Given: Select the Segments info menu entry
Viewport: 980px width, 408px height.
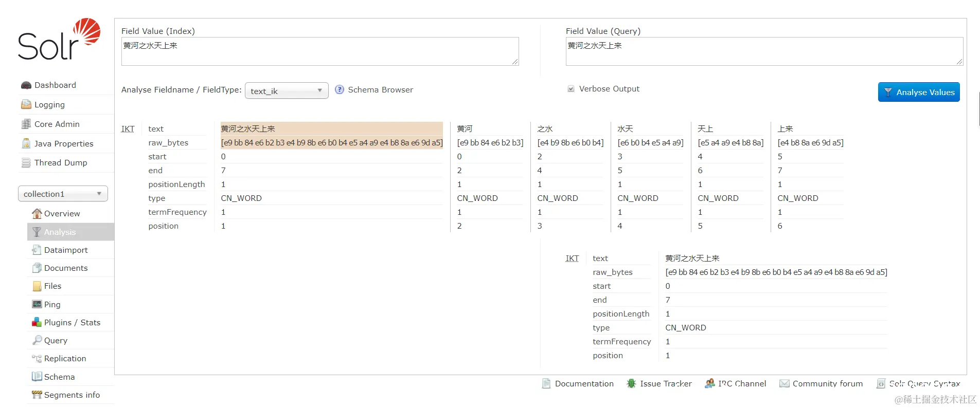Looking at the screenshot, I should [x=72, y=395].
